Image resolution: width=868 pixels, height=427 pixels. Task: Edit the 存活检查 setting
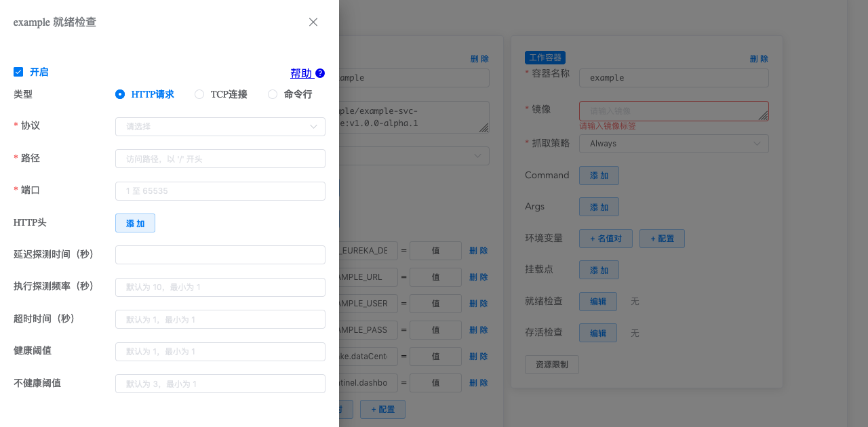pyautogui.click(x=598, y=333)
